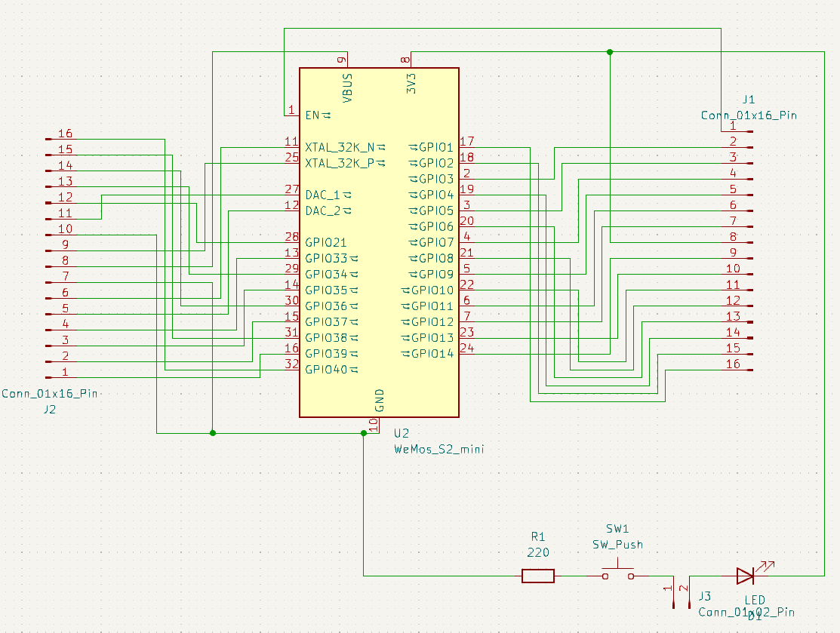Click the SW_Push value label
Viewport: 840px width, 633px height.
[617, 544]
